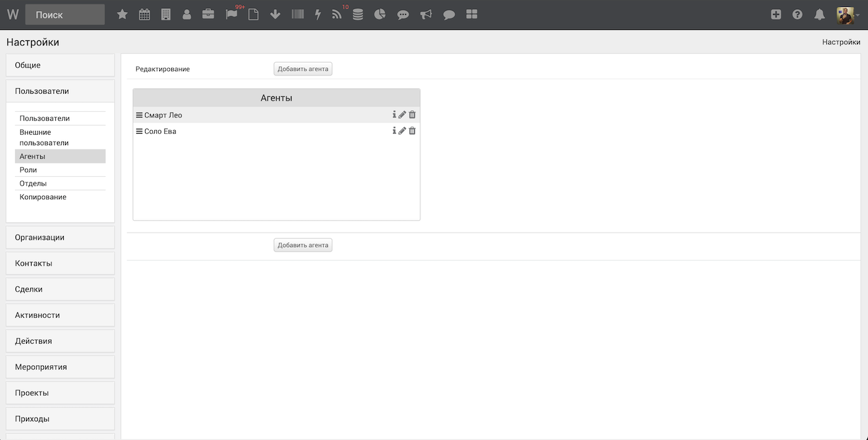Expand the Организации settings section
Screen dimensions: 868x440
tap(60, 237)
